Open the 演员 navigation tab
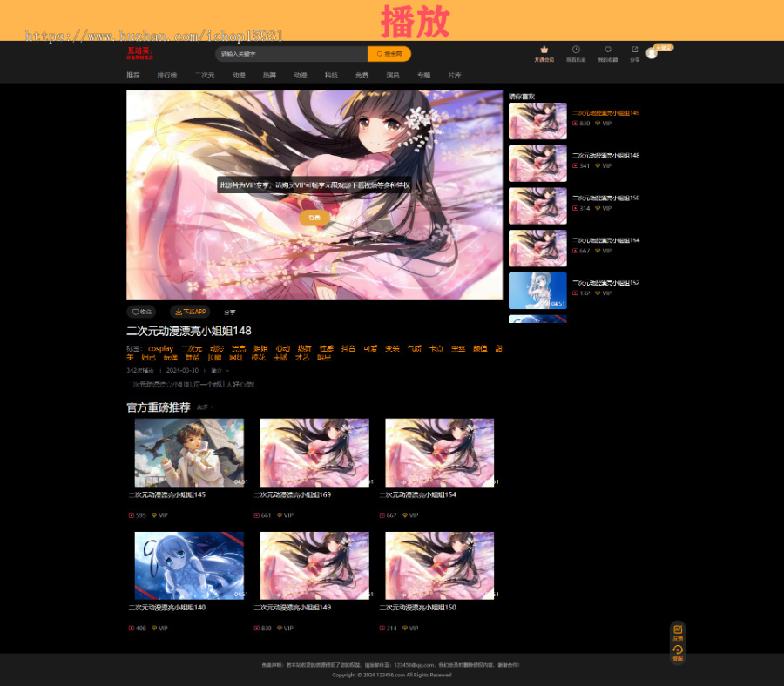Viewport: 784px width, 686px height. tap(393, 76)
